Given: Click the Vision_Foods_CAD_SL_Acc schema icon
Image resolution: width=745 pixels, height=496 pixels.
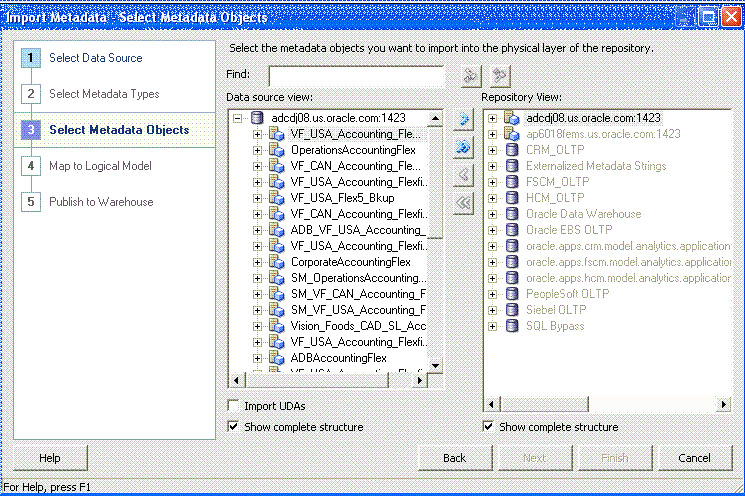Looking at the screenshot, I should point(277,326).
